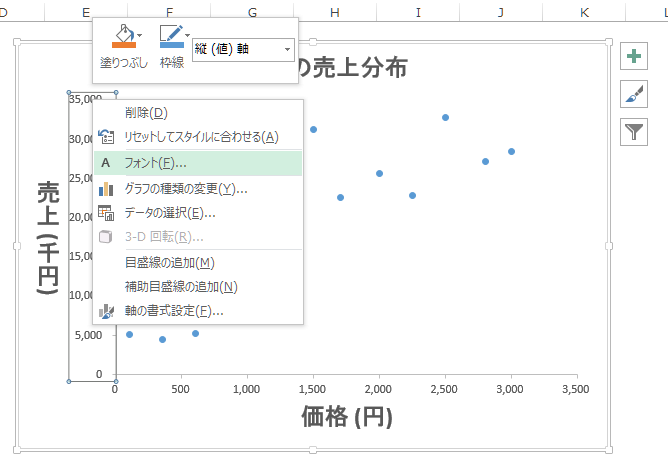
Task: Click the select data table icon
Action: coord(106,213)
